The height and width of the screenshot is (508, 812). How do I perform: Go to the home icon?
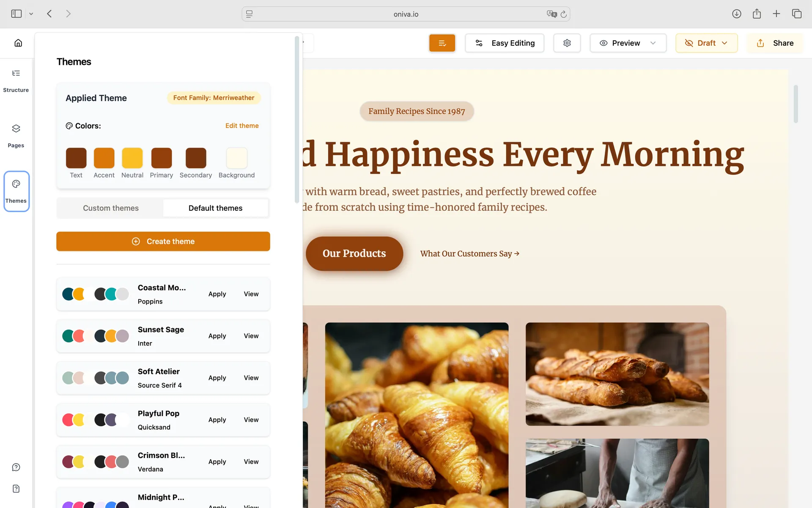pyautogui.click(x=18, y=43)
